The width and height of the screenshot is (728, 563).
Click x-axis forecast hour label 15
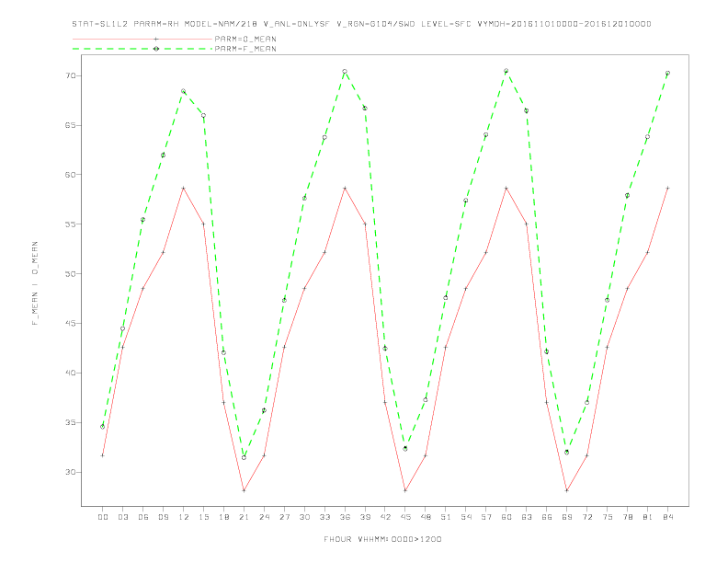203,517
